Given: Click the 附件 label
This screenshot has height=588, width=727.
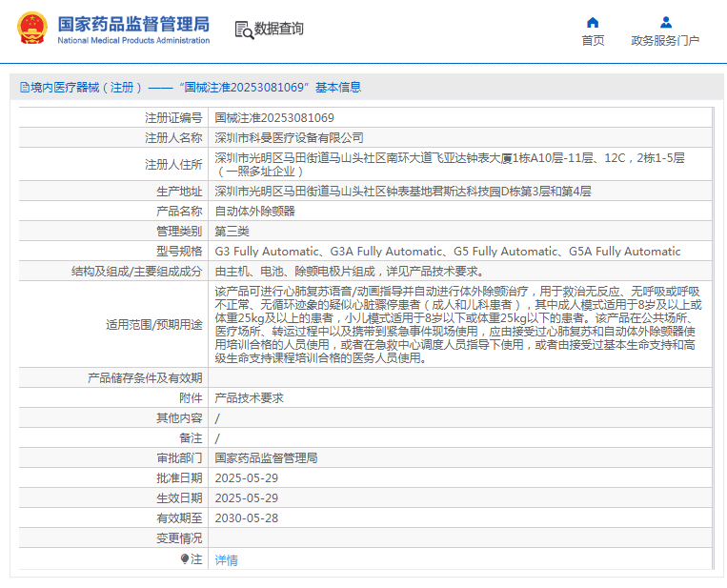Looking at the screenshot, I should pyautogui.click(x=191, y=397).
